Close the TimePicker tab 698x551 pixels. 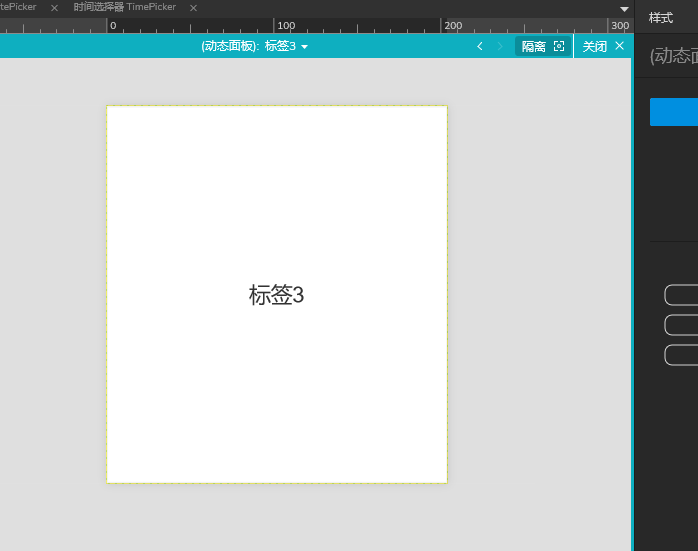click(193, 8)
